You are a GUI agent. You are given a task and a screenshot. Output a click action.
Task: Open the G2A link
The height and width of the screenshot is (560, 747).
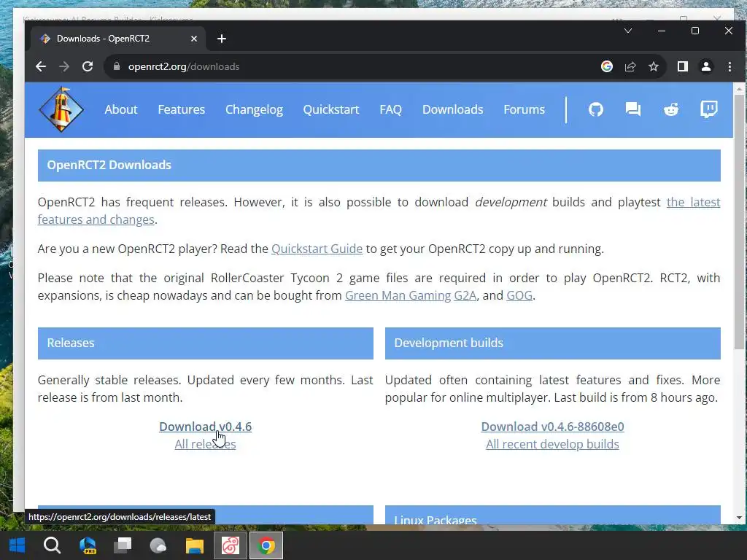(465, 295)
